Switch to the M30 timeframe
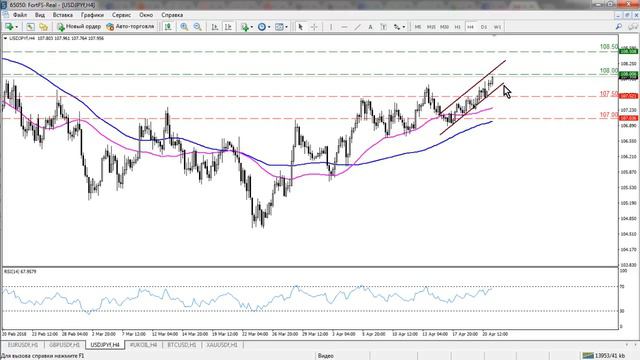The width and height of the screenshot is (640, 360). 444,27
